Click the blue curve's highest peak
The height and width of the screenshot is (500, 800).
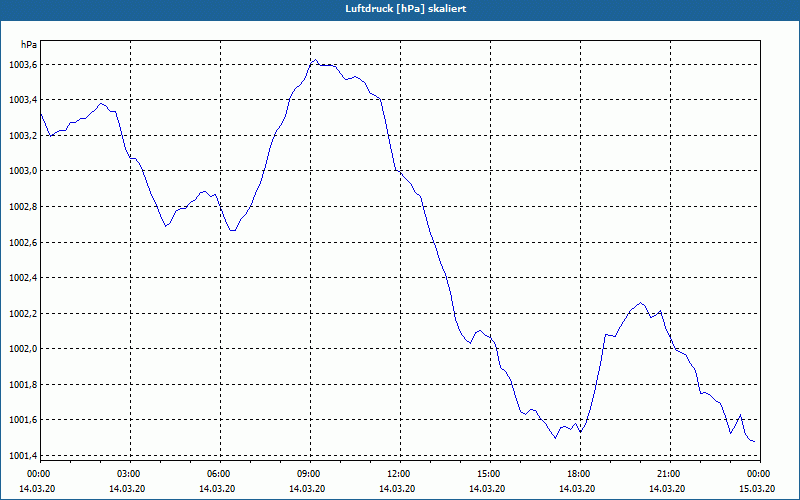tap(316, 60)
